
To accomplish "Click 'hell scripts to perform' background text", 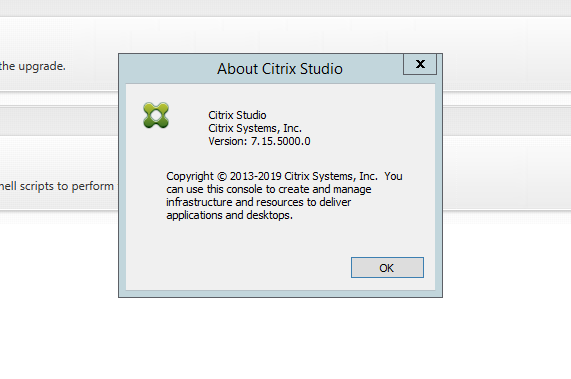I will pyautogui.click(x=57, y=186).
